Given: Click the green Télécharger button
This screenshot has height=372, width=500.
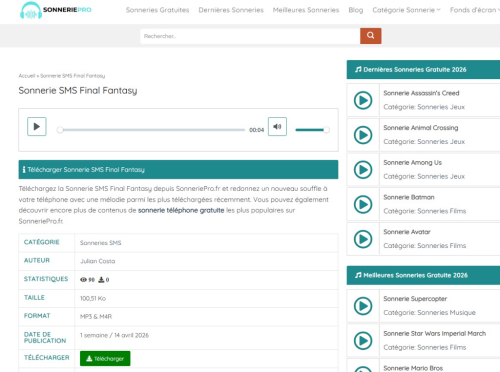Looking at the screenshot, I should click(105, 358).
